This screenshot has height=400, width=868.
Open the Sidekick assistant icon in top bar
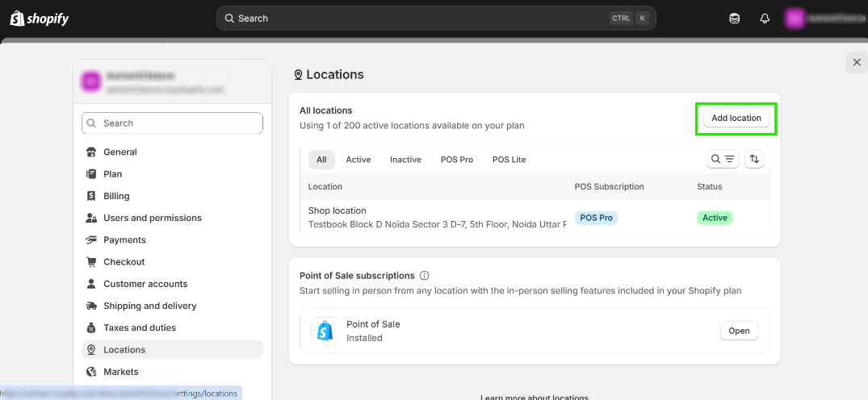point(735,19)
